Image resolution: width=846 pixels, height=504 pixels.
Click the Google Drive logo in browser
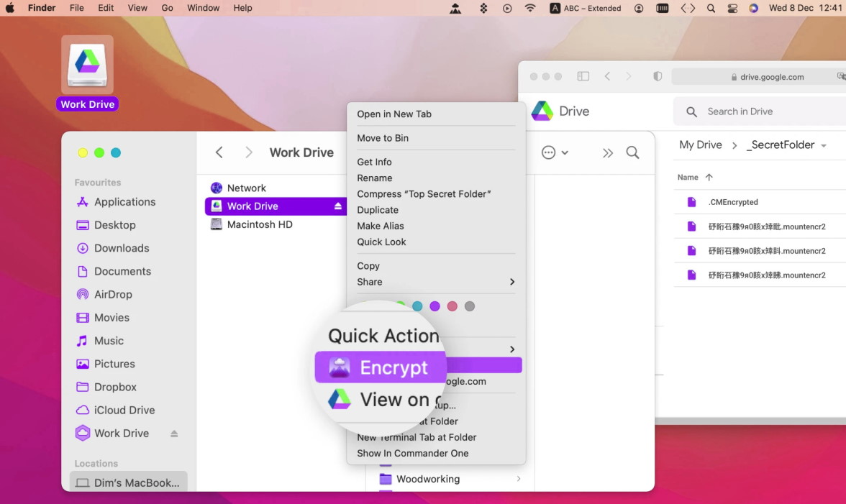542,111
